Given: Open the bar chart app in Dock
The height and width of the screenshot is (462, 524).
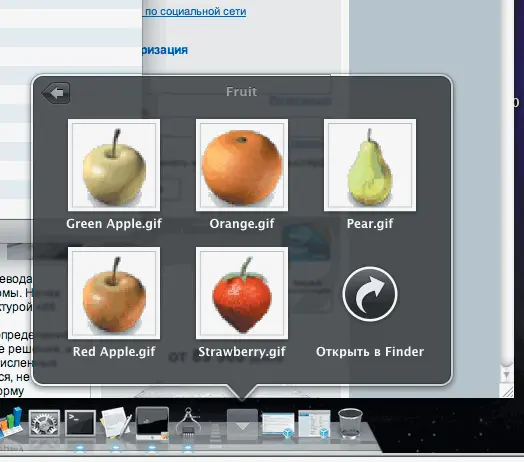Looking at the screenshot, I should tap(11, 422).
